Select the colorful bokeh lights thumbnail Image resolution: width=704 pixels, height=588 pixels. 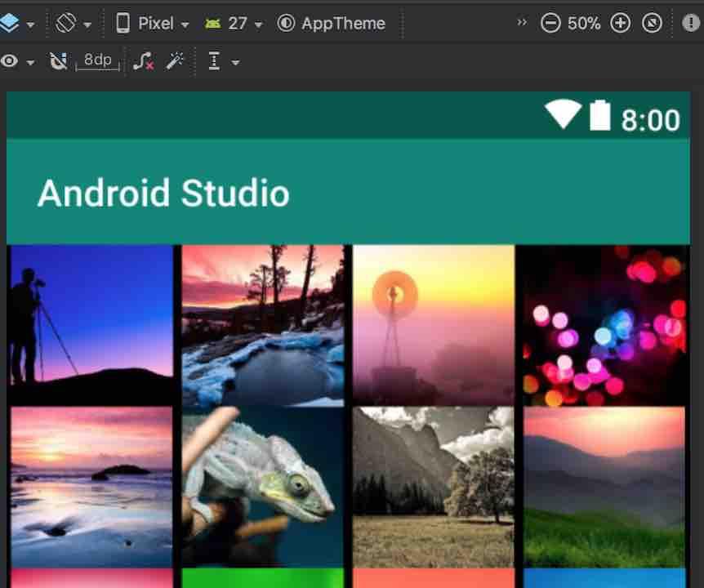(x=604, y=325)
